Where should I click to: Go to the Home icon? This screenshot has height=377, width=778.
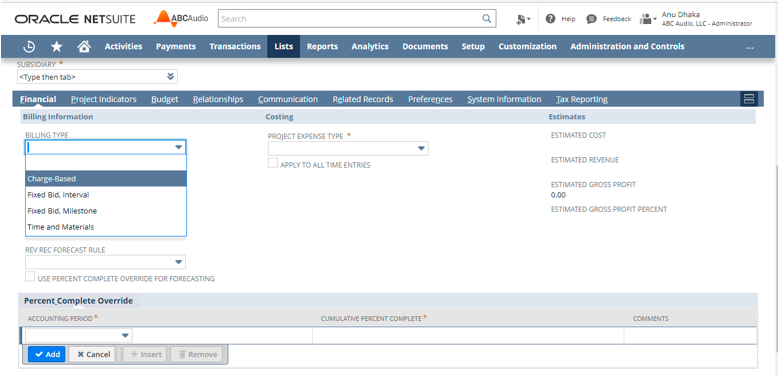(x=84, y=46)
